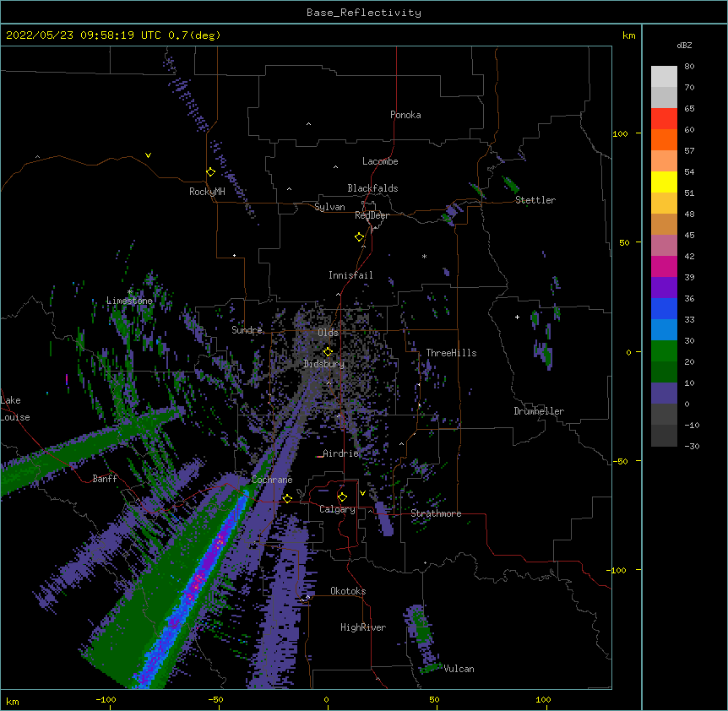Select the purple 39 dBZ legend swatch

tap(664, 287)
